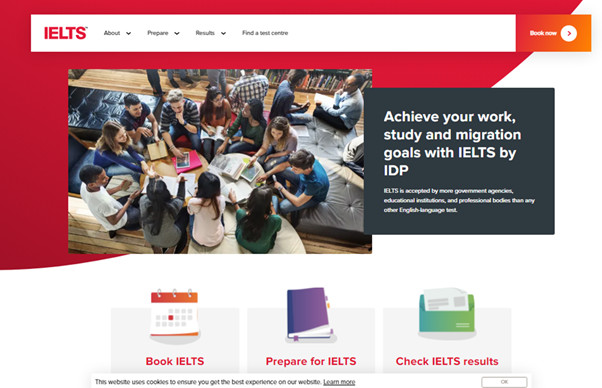Viewport: 602px width, 388px height.
Task: Open the About menu
Action: pos(112,33)
